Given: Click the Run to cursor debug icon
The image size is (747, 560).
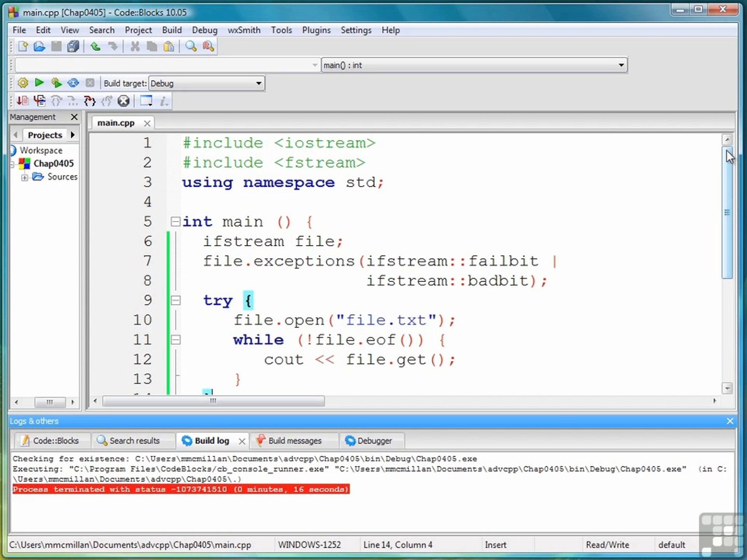Looking at the screenshot, I should point(39,101).
